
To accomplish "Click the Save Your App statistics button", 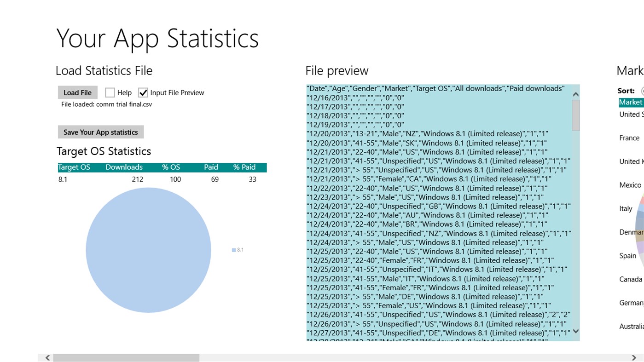I will tap(100, 132).
